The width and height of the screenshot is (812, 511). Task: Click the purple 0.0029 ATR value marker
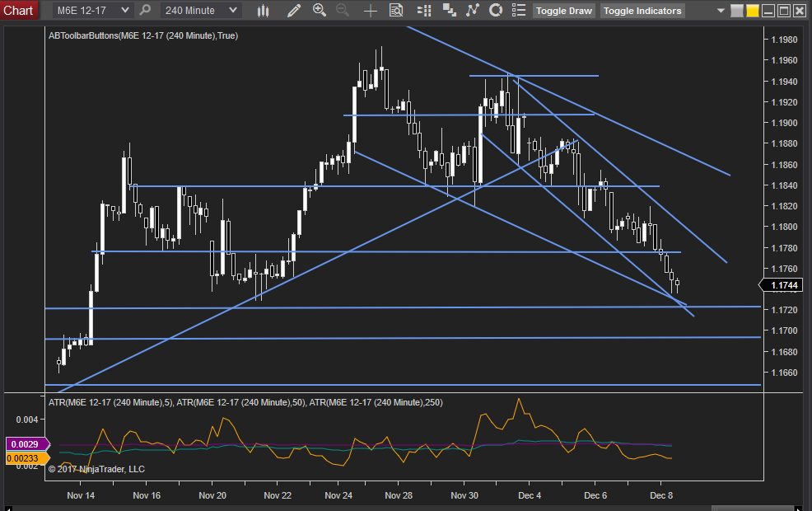[27, 444]
